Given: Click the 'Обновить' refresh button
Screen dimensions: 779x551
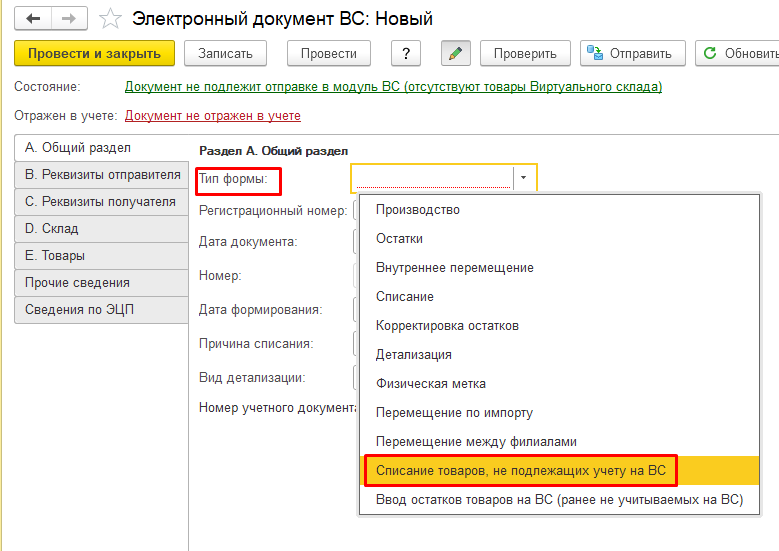Looking at the screenshot, I should coord(738,53).
